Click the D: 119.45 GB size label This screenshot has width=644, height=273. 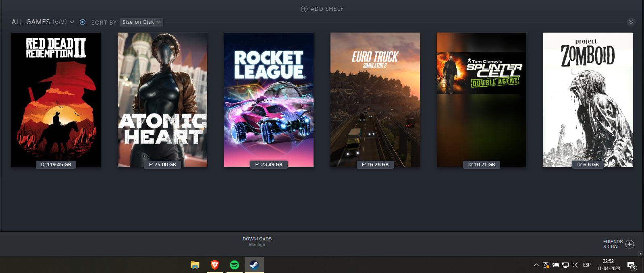coord(56,165)
